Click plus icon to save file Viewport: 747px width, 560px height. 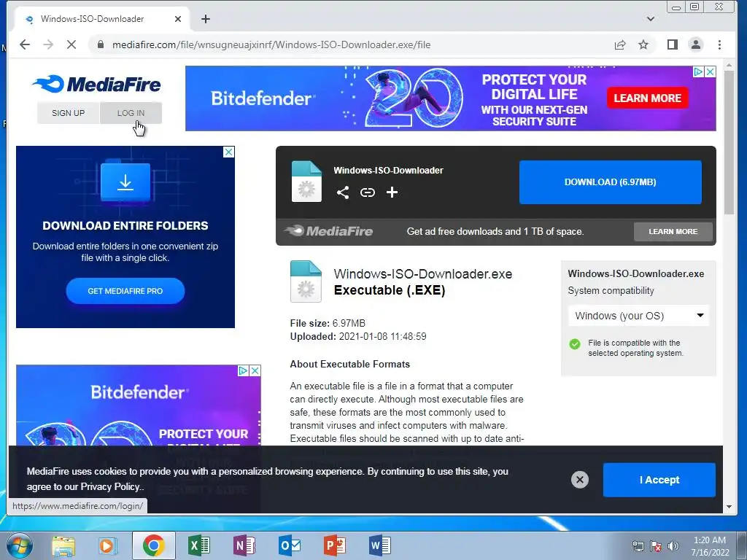tap(392, 192)
